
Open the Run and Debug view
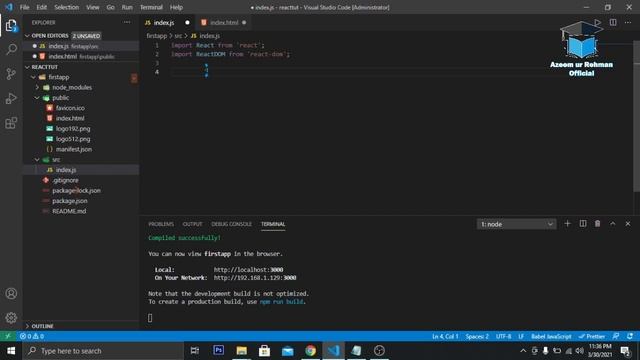11,98
